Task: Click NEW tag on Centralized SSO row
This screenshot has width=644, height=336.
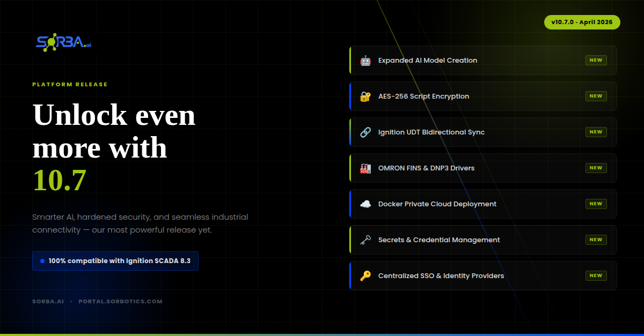Action: 596,276
